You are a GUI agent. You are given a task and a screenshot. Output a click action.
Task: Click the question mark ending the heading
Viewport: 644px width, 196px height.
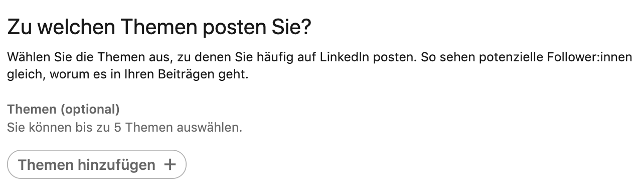tap(305, 28)
